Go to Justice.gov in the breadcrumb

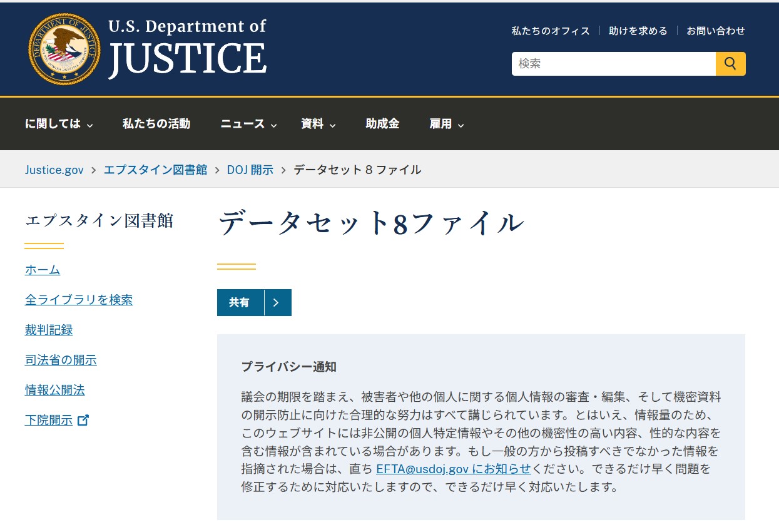(54, 170)
